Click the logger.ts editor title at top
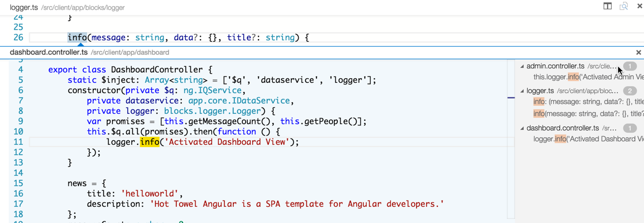The width and height of the screenshot is (644, 223). tap(24, 7)
